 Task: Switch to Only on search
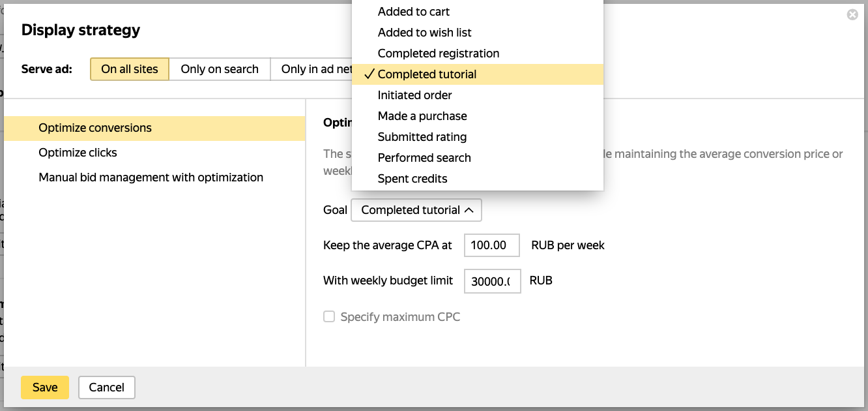220,69
